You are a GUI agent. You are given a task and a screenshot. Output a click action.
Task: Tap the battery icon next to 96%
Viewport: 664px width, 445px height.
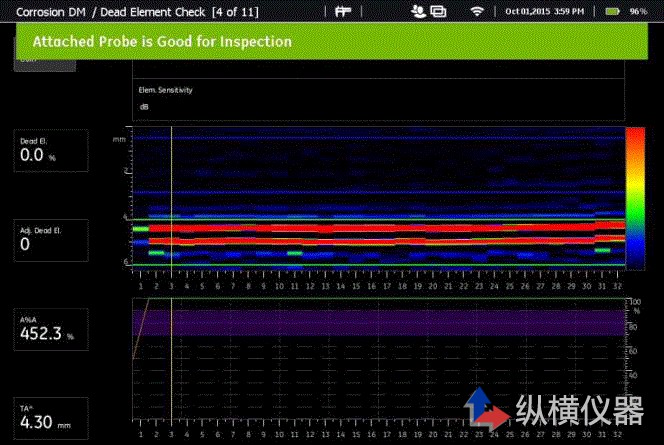tap(612, 11)
